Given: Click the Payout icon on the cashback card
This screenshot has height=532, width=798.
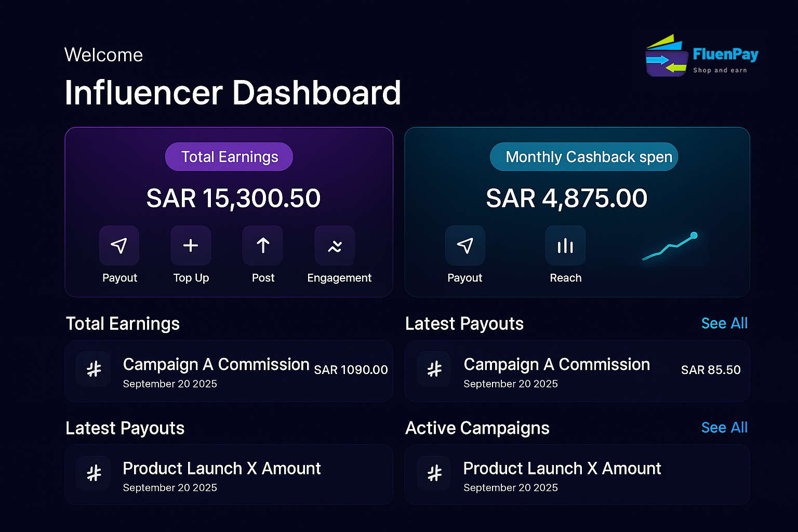Looking at the screenshot, I should click(x=464, y=245).
